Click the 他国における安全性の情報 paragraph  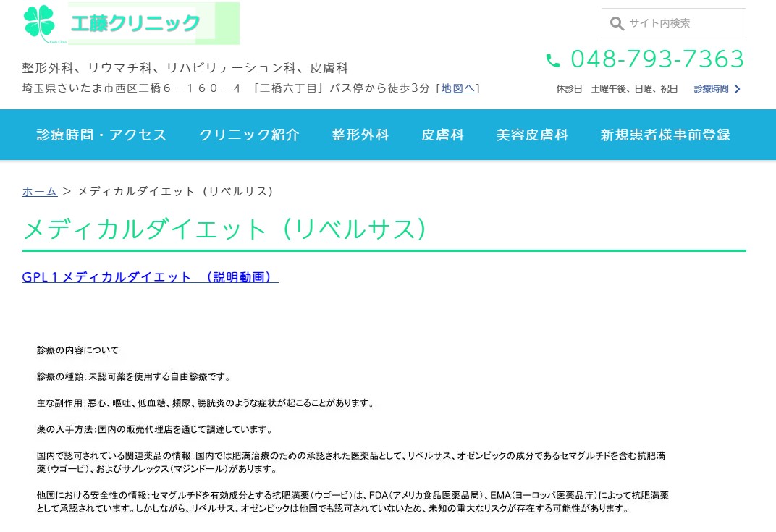tap(353, 502)
